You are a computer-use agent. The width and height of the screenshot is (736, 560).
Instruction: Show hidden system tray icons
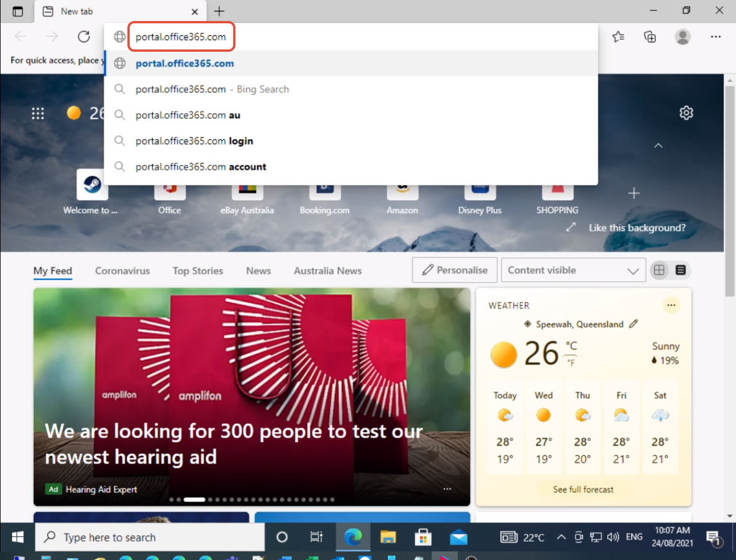[561, 537]
